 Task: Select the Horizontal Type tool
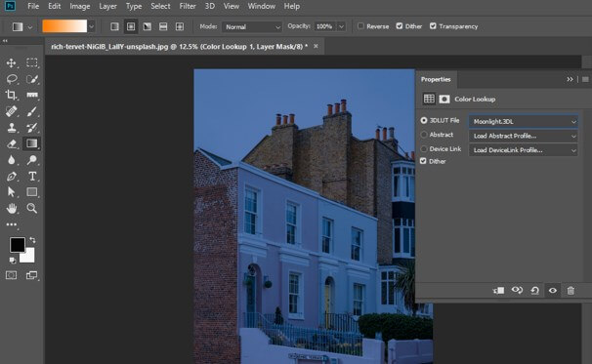(32, 177)
